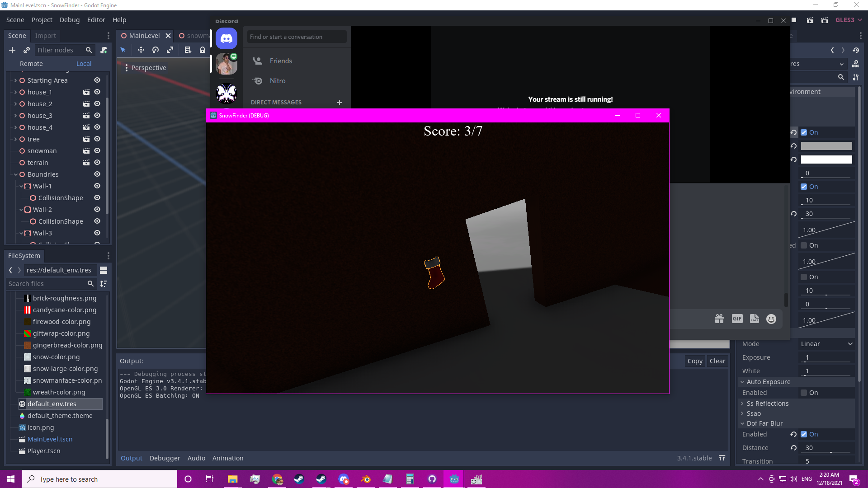The width and height of the screenshot is (868, 488).
Task: Select the rotate mode tool
Action: [156, 50]
